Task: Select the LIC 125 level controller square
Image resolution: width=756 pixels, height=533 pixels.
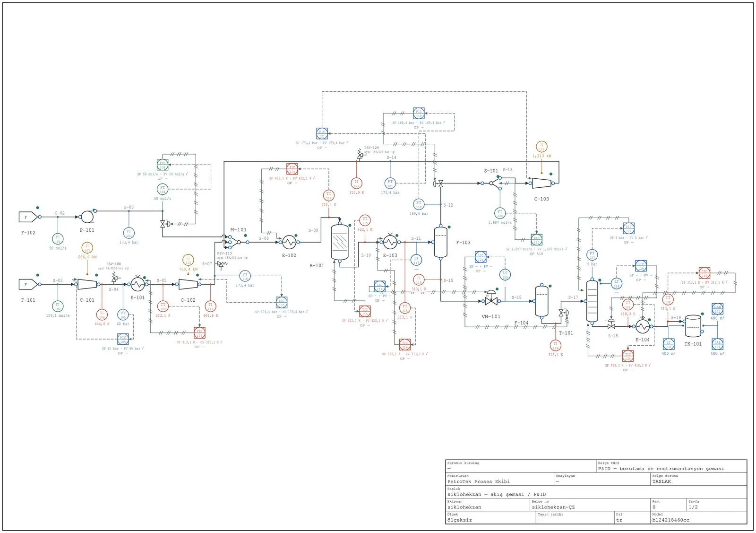Action: (481, 257)
